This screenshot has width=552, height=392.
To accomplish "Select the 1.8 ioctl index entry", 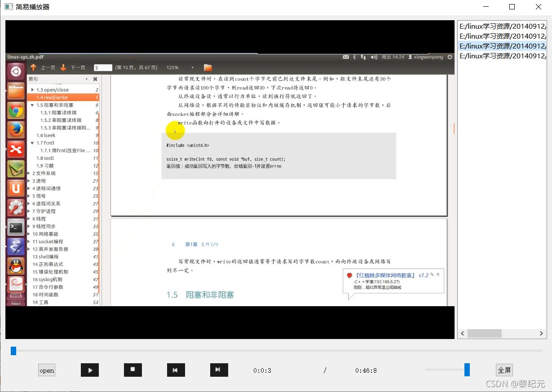I will (45, 158).
